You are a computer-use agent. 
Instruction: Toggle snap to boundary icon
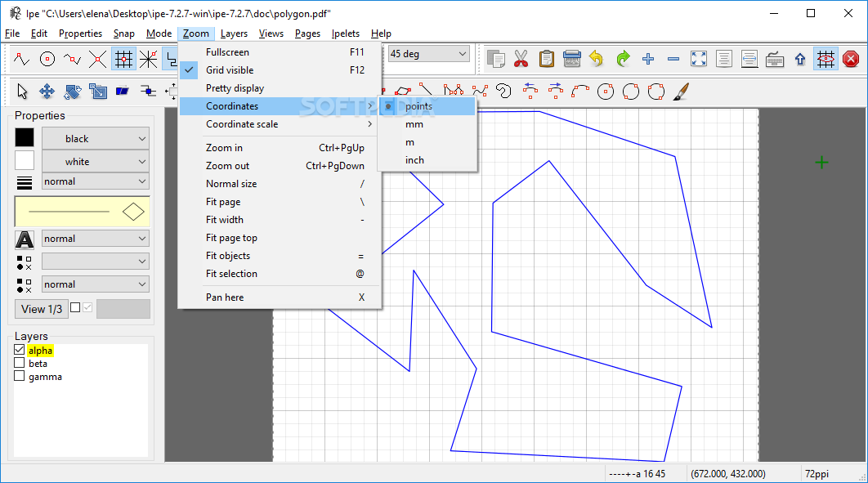(x=73, y=59)
